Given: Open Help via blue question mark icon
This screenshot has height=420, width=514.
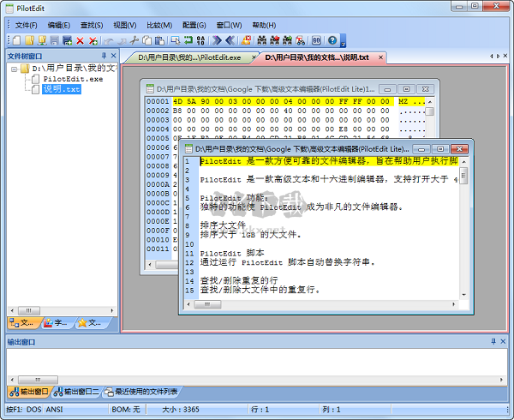Looking at the screenshot, I should (x=332, y=40).
